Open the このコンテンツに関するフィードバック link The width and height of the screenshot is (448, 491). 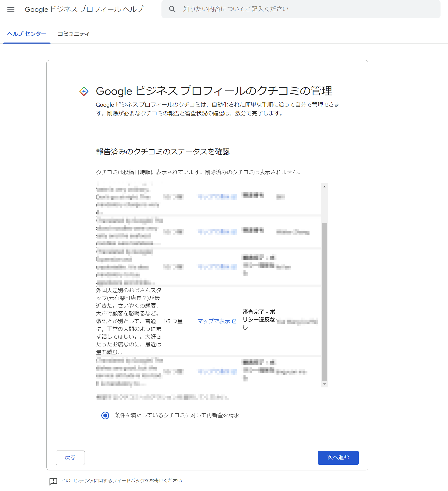tap(121, 480)
